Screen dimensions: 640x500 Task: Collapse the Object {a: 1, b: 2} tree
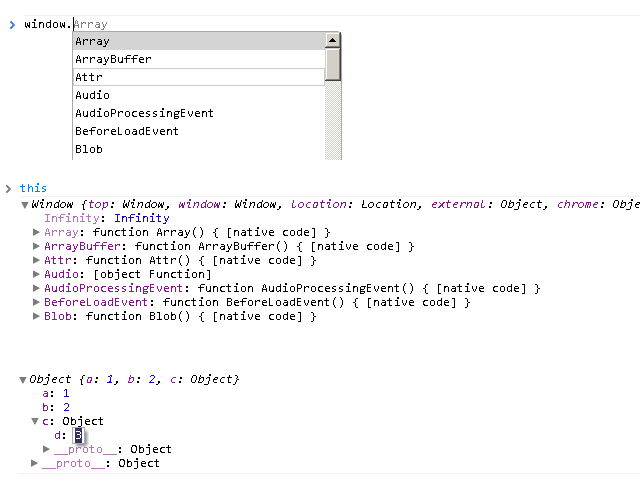coord(23,380)
